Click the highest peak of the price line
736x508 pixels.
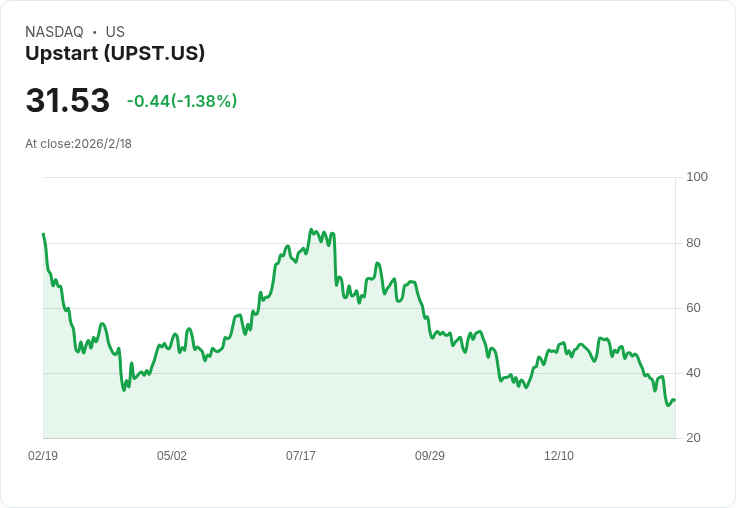point(312,230)
